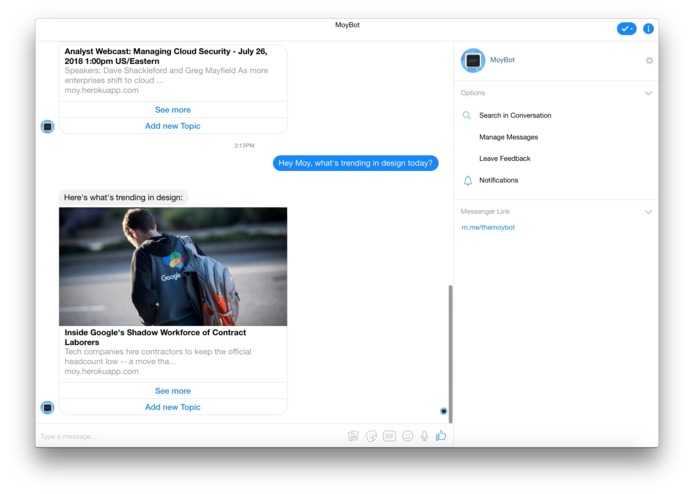Click the "Here's what's trending in design" bubble

pyautogui.click(x=123, y=197)
